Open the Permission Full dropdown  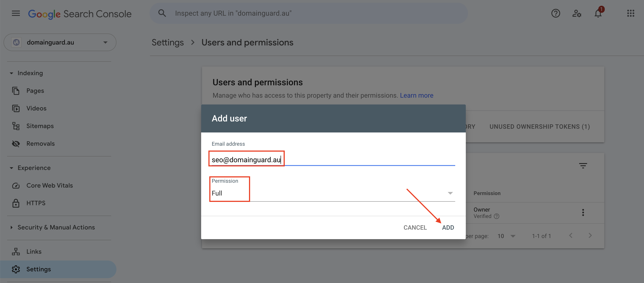point(333,193)
